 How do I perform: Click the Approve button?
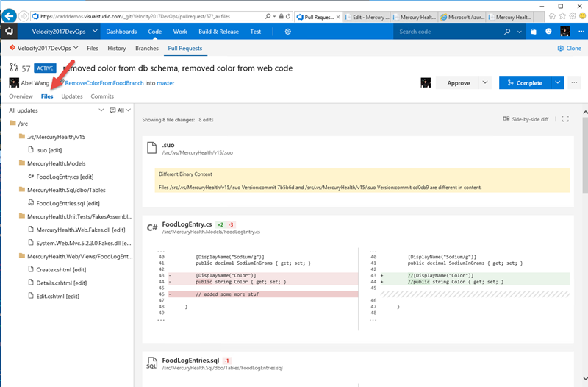(x=458, y=82)
